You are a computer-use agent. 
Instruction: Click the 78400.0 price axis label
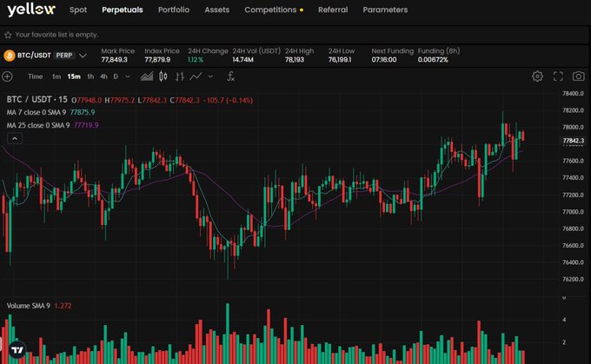click(x=573, y=94)
